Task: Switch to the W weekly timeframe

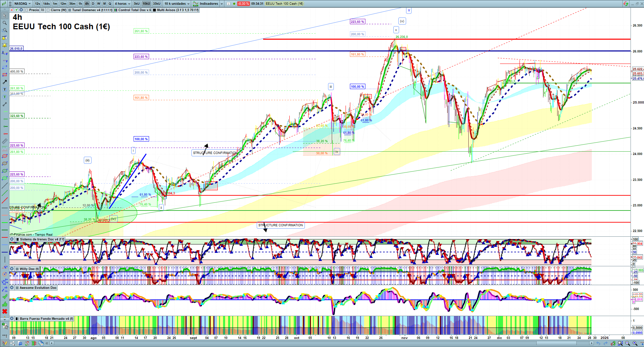Action: 99,4
